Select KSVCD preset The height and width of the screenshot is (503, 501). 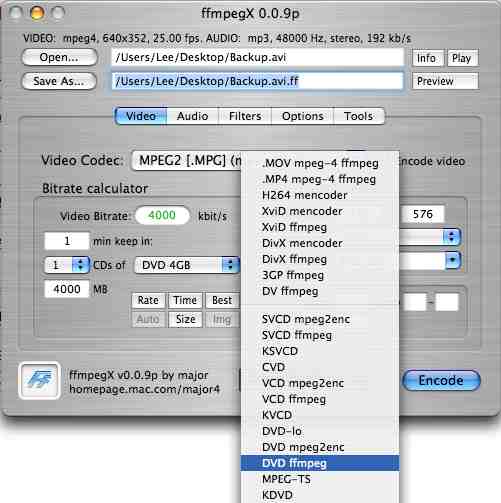(x=320, y=351)
